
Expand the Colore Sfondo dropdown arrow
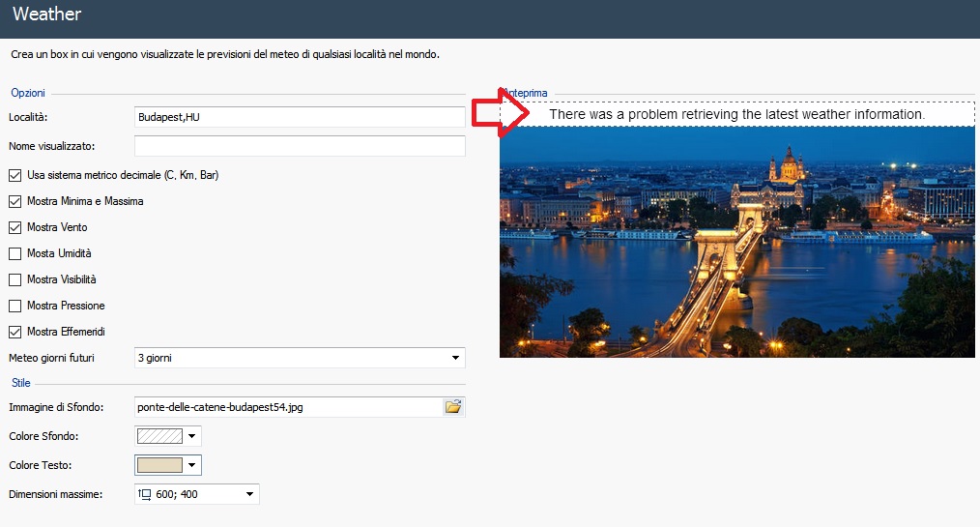[192, 436]
